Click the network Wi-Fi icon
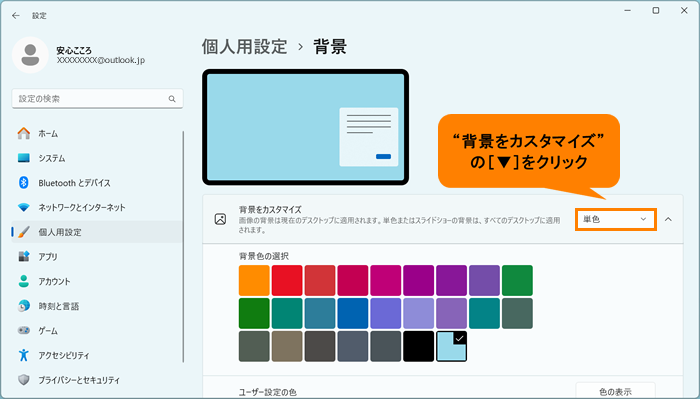 click(x=24, y=208)
